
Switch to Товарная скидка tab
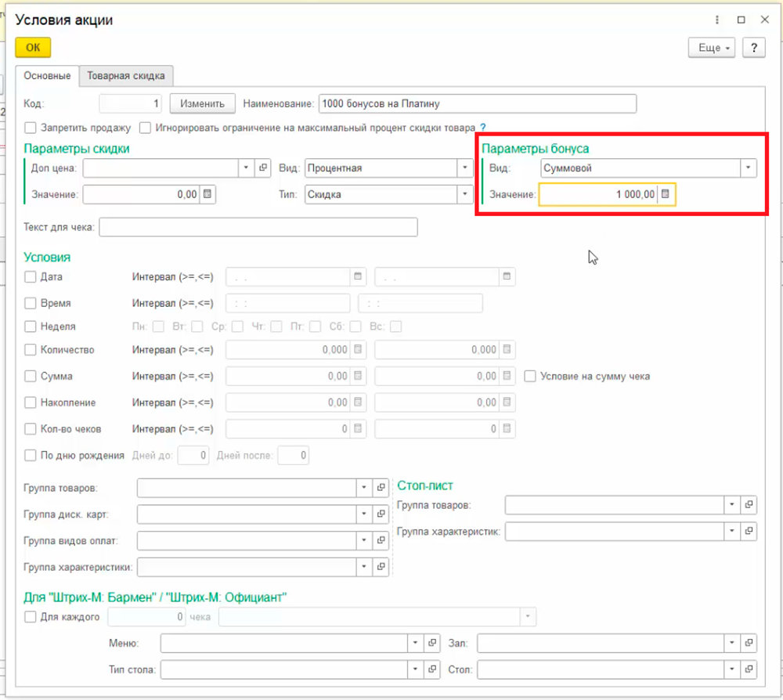tap(126, 76)
